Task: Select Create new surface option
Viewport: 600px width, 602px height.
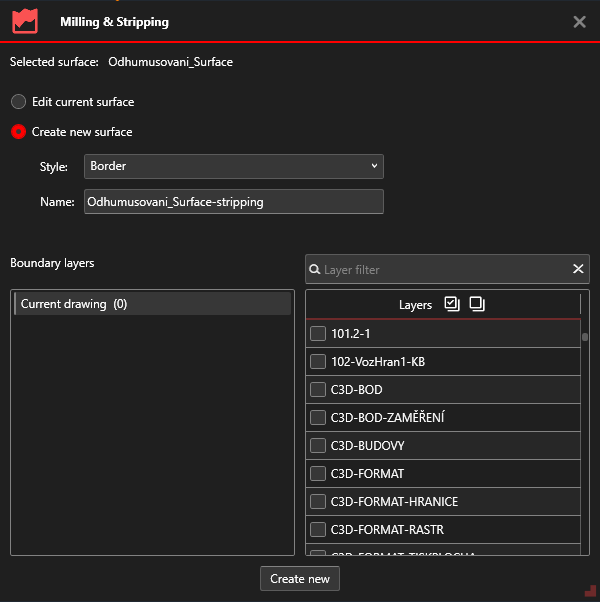Action: (x=18, y=132)
